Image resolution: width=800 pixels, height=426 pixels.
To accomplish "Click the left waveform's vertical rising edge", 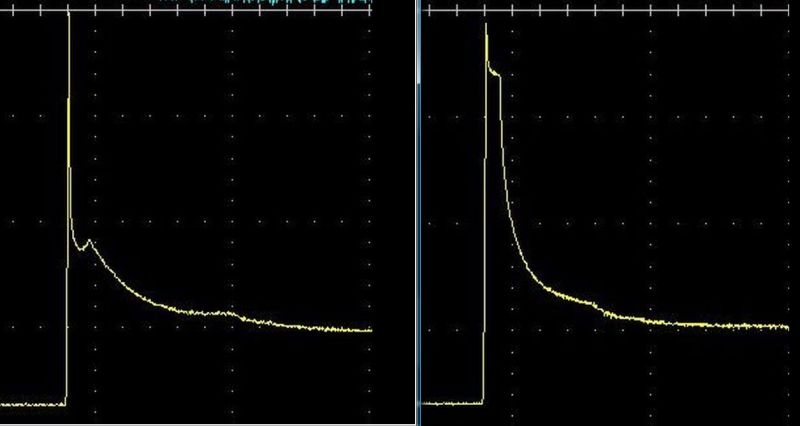I will [x=66, y=330].
